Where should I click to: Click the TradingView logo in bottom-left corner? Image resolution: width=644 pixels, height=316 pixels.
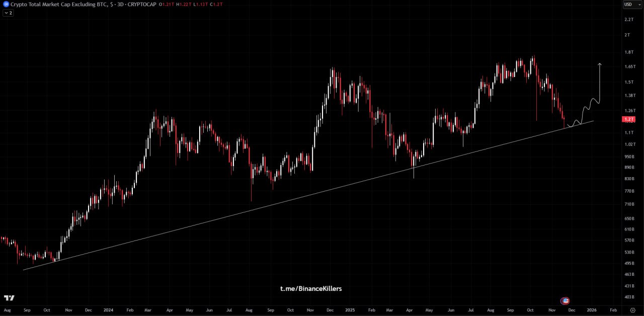click(9, 298)
